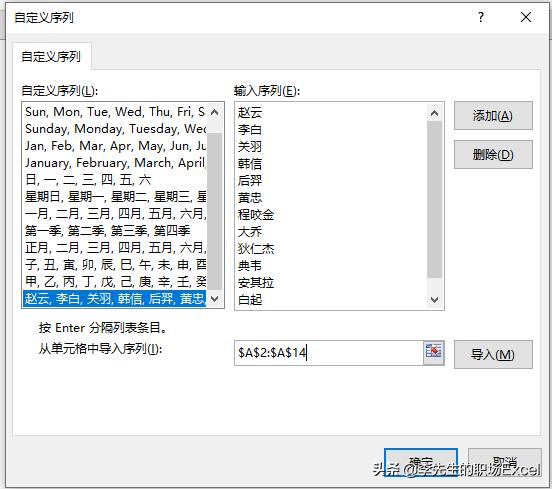Select the 星期日, 星期一 list entry
This screenshot has height=489, width=552.
115,196
